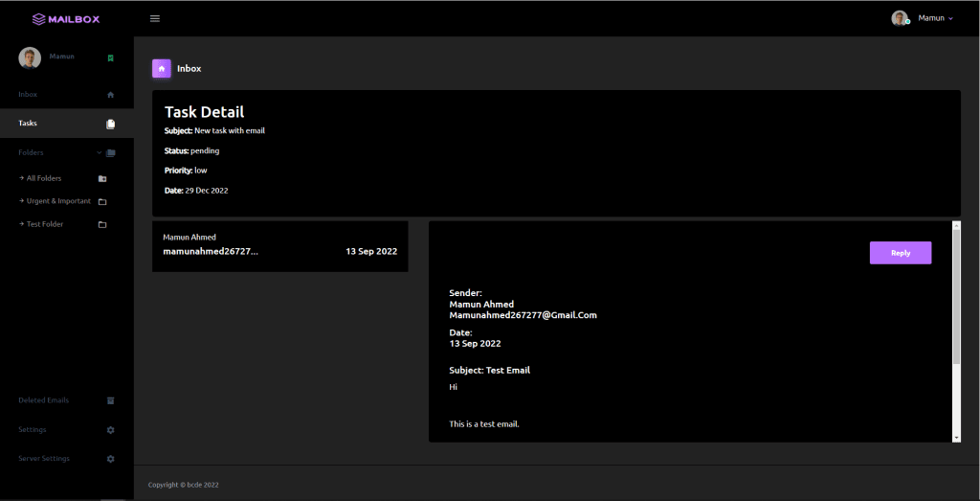Click gear icon beside Server Settings
The image size is (980, 501).
tap(111, 459)
